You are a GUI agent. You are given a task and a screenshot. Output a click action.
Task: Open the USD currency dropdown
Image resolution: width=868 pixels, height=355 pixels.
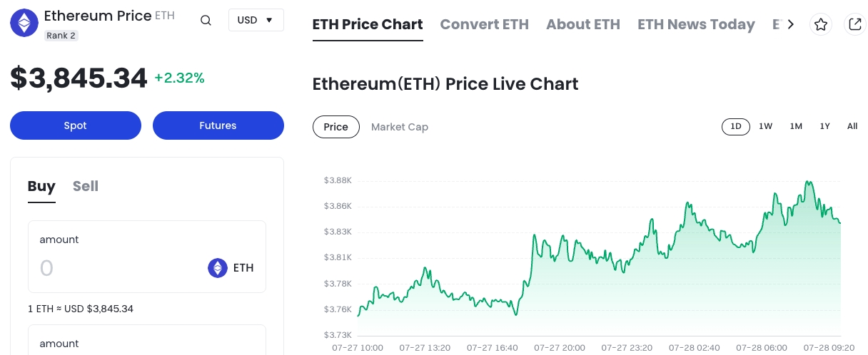(256, 20)
